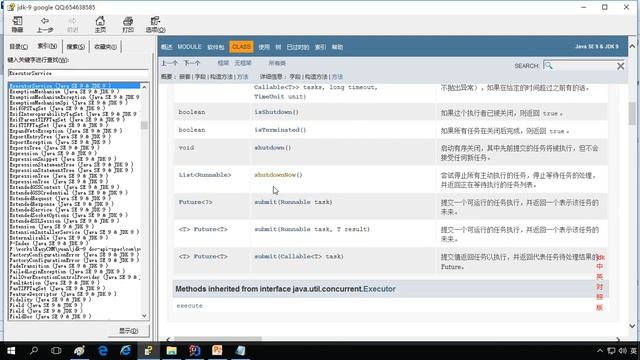Open the volume icon in system tray
The image size is (640, 360).
point(622,351)
